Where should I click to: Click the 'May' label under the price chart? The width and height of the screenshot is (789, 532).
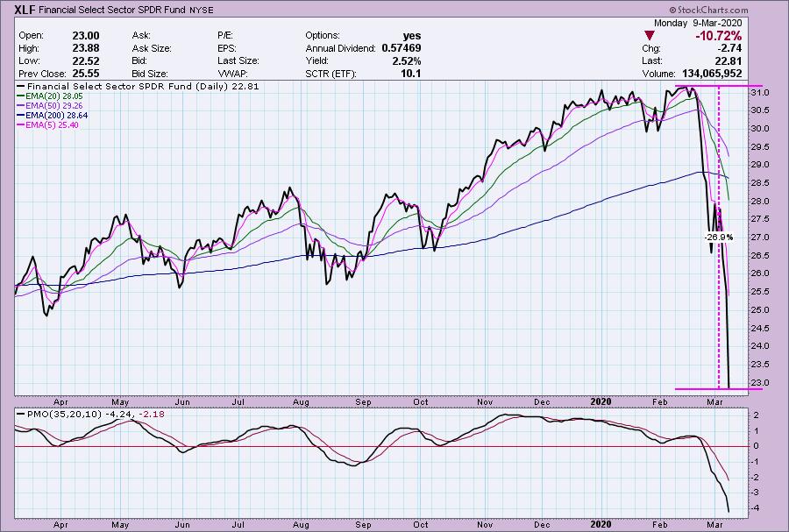pyautogui.click(x=120, y=402)
